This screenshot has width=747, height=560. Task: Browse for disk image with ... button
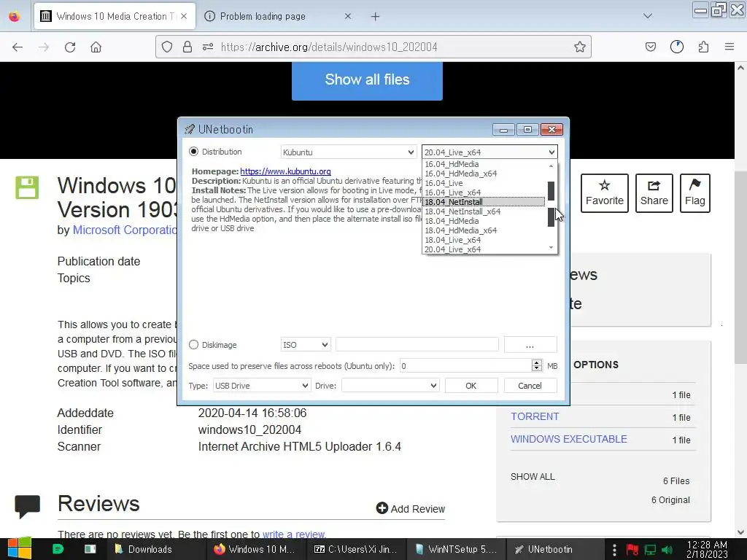tap(530, 344)
